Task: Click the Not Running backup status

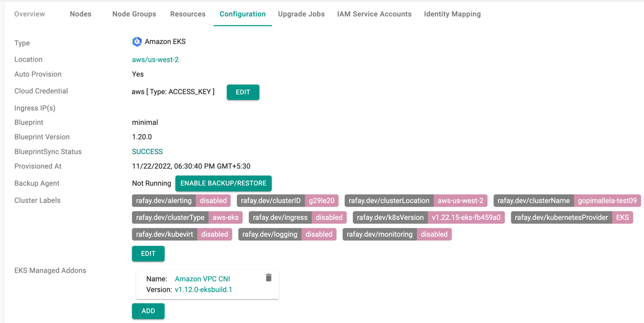Action: point(152,183)
